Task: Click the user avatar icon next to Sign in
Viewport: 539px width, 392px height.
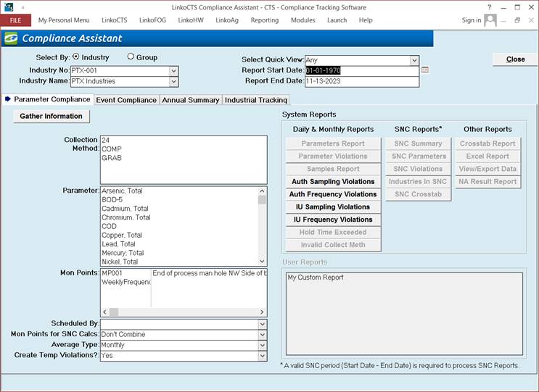Action: pyautogui.click(x=490, y=20)
